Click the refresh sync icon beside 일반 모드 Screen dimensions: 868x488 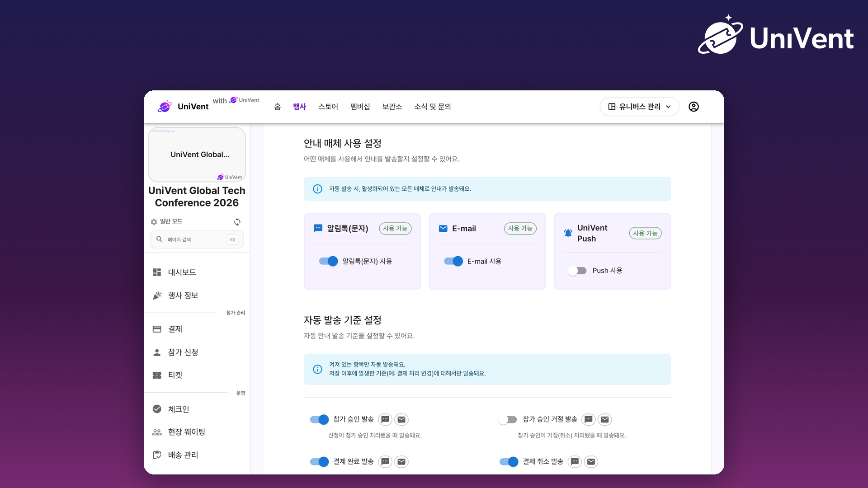tap(237, 222)
